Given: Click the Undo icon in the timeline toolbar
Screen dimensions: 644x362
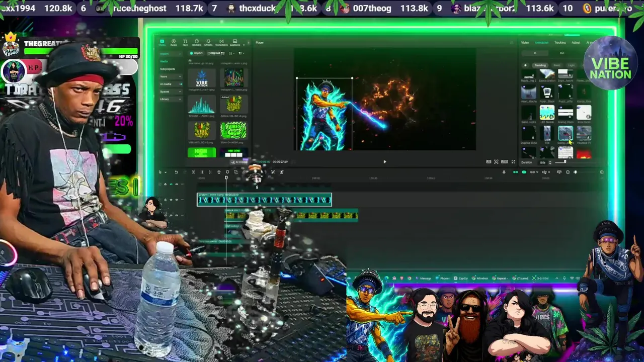Looking at the screenshot, I should [177, 172].
